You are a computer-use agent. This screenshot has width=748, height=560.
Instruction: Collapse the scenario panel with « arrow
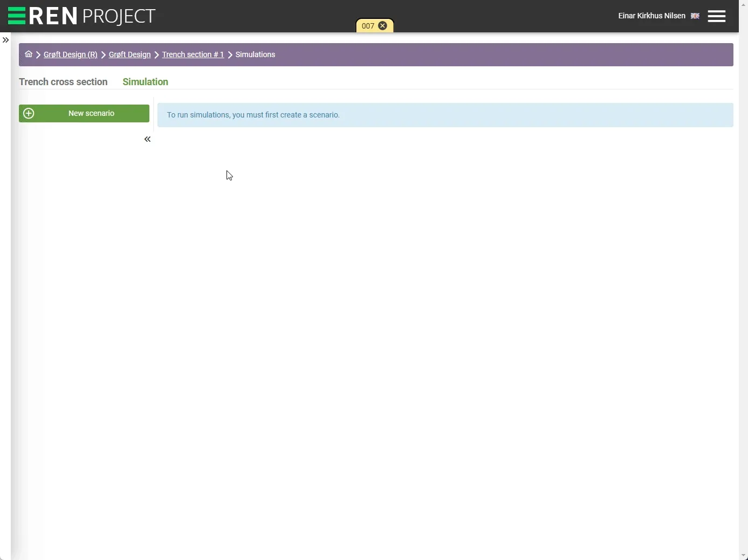point(147,139)
